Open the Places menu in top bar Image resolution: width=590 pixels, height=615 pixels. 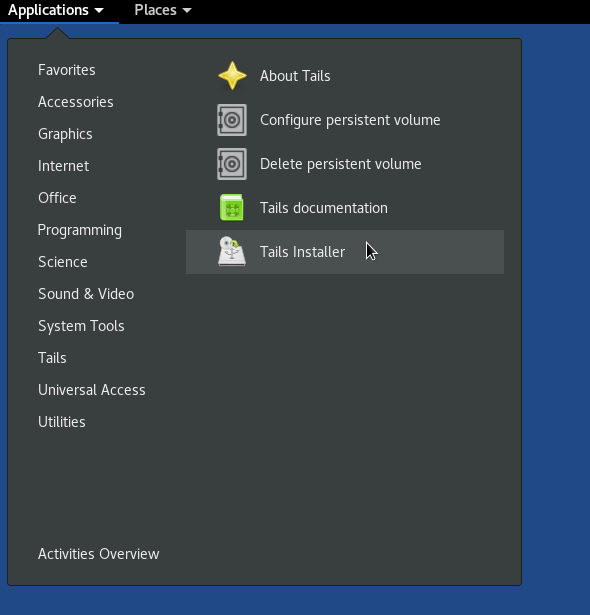point(163,10)
